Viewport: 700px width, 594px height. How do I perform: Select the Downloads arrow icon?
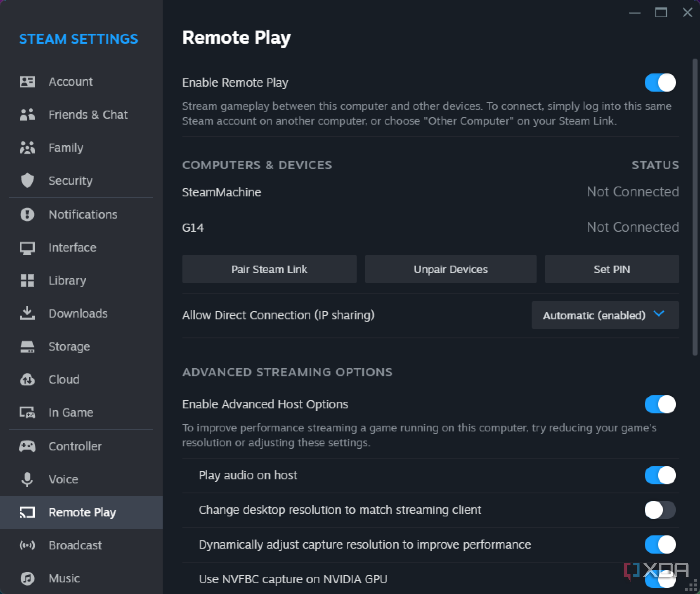(x=27, y=313)
